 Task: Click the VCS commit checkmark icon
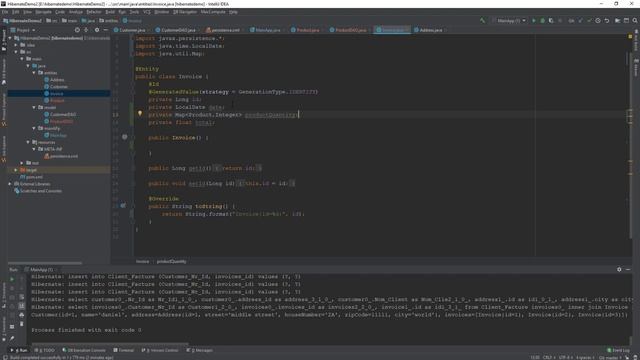coord(589,20)
